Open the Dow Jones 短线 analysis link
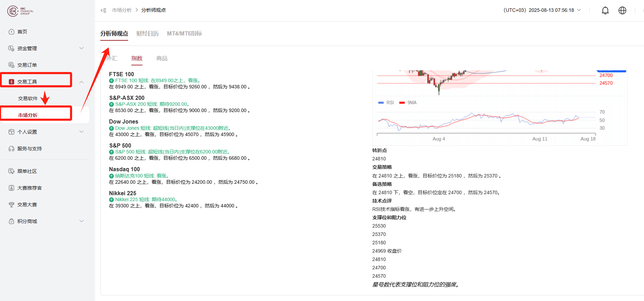This screenshot has height=301, width=644. pyautogui.click(x=174, y=128)
